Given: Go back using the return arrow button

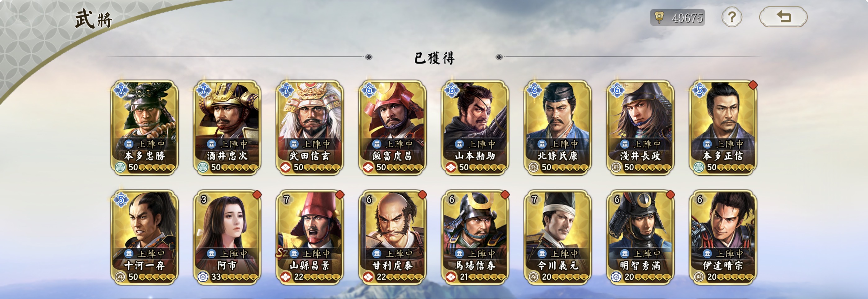Looking at the screenshot, I should [783, 17].
